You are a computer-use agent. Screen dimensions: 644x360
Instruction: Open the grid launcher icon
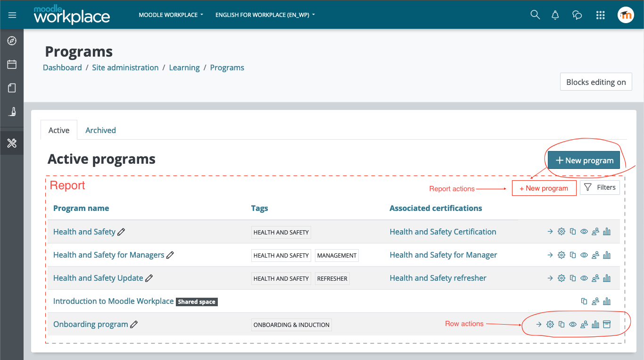(600, 15)
